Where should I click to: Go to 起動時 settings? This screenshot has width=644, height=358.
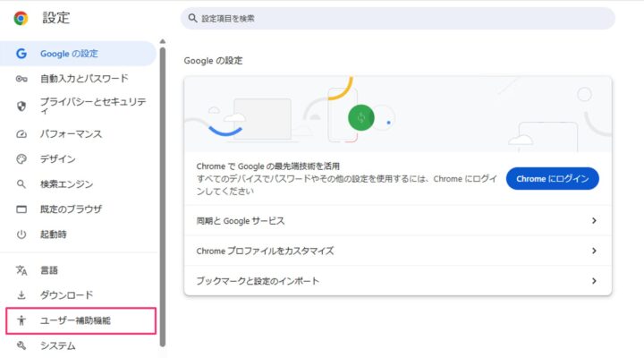78,234
